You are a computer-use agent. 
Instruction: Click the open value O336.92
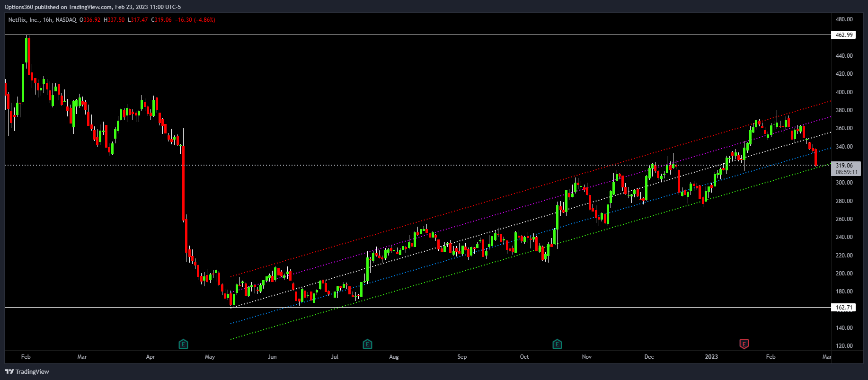(90, 20)
